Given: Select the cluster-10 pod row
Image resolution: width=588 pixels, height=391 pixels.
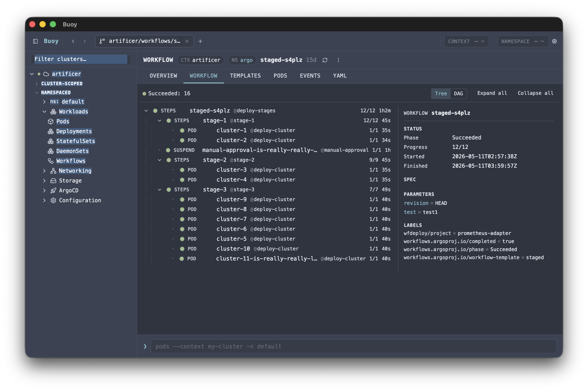Looking at the screenshot, I should pyautogui.click(x=268, y=249).
